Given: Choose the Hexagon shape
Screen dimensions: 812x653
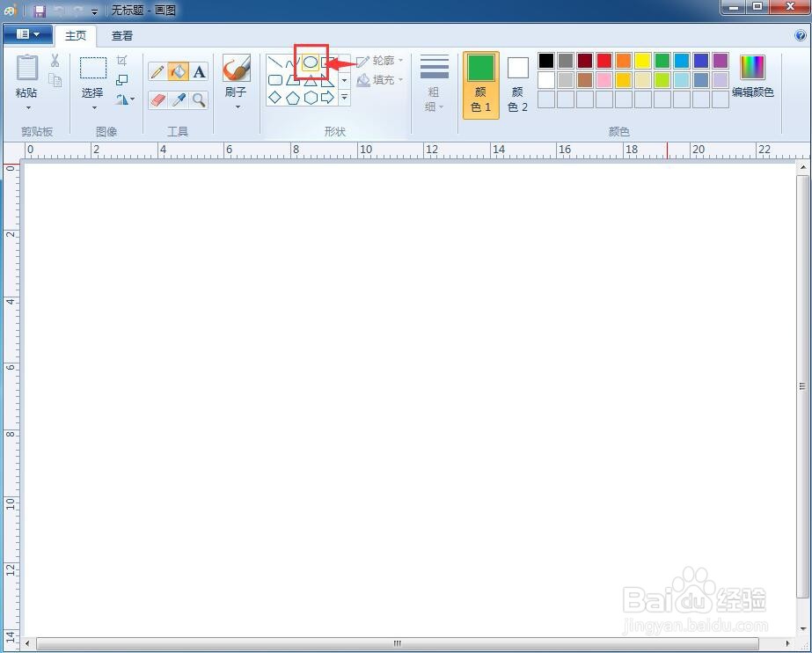Looking at the screenshot, I should [311, 98].
